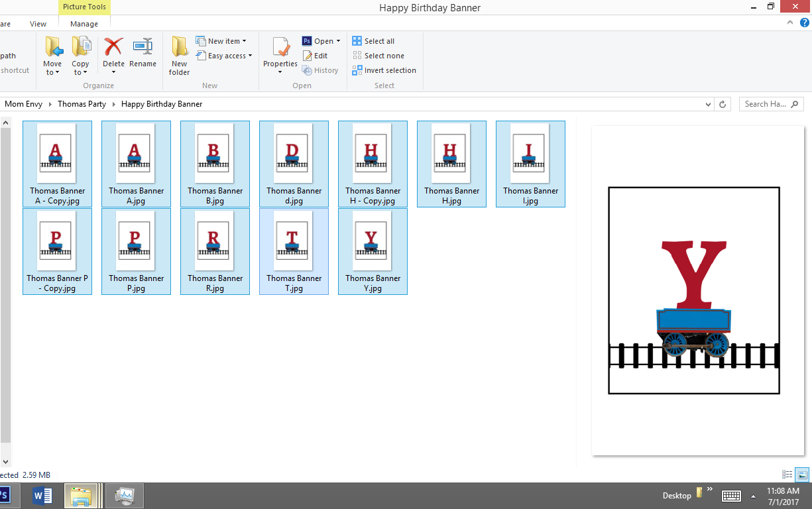Open File Explorer from the taskbar
This screenshot has height=509, width=812.
81,496
